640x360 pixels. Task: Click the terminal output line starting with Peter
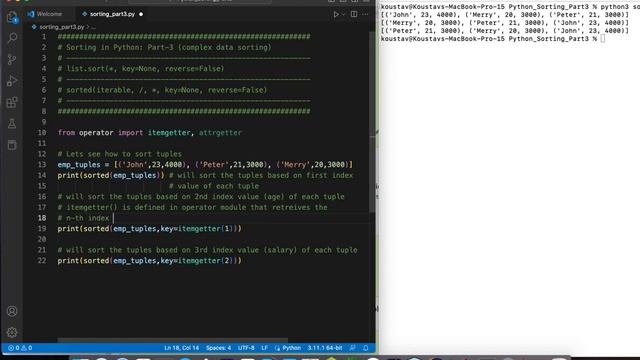[x=505, y=31]
